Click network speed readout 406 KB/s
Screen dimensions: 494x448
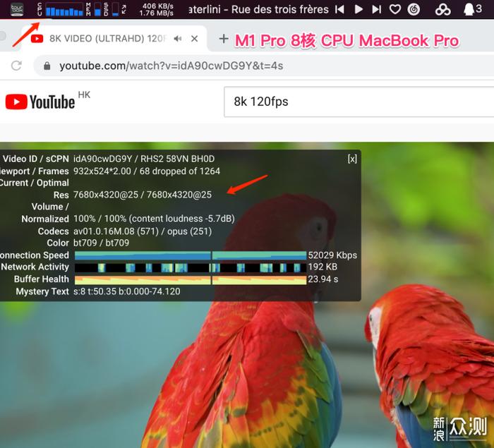pyautogui.click(x=157, y=6)
